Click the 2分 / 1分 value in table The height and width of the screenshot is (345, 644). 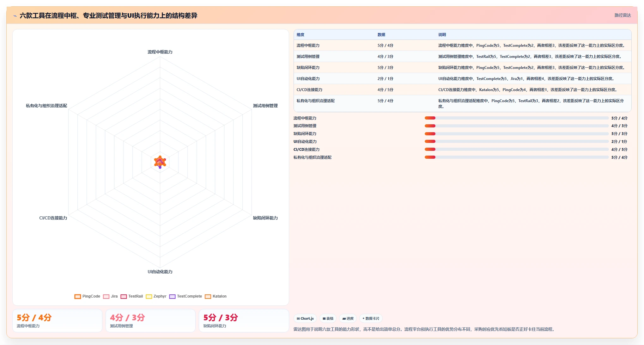pyautogui.click(x=386, y=79)
